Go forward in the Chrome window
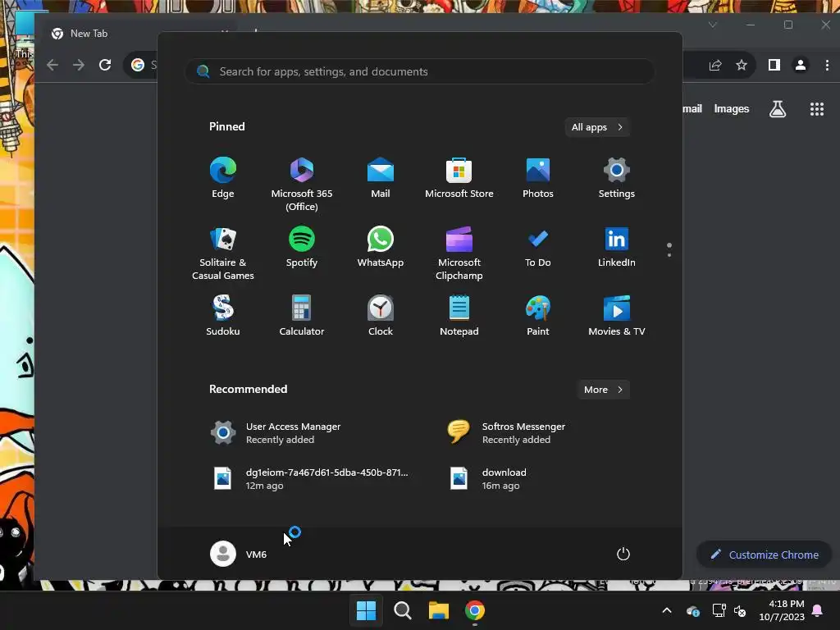 [x=79, y=65]
